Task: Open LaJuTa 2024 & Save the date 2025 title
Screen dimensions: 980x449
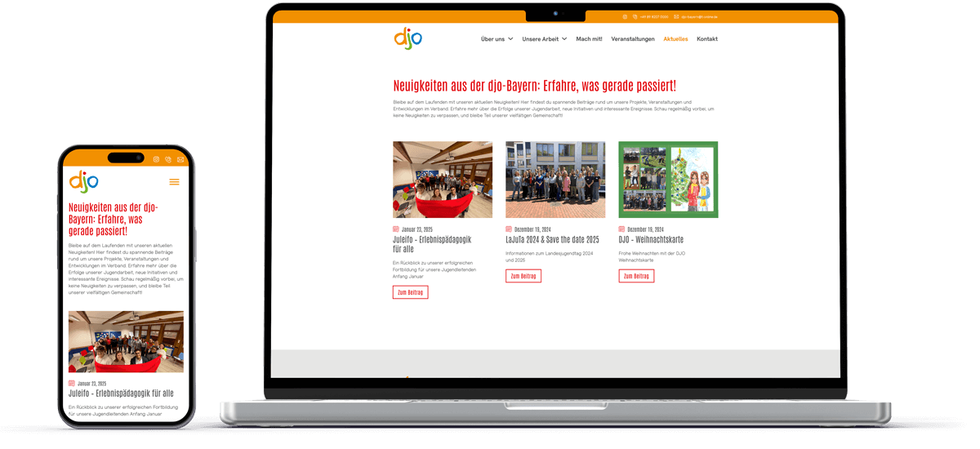Action: [x=552, y=239]
